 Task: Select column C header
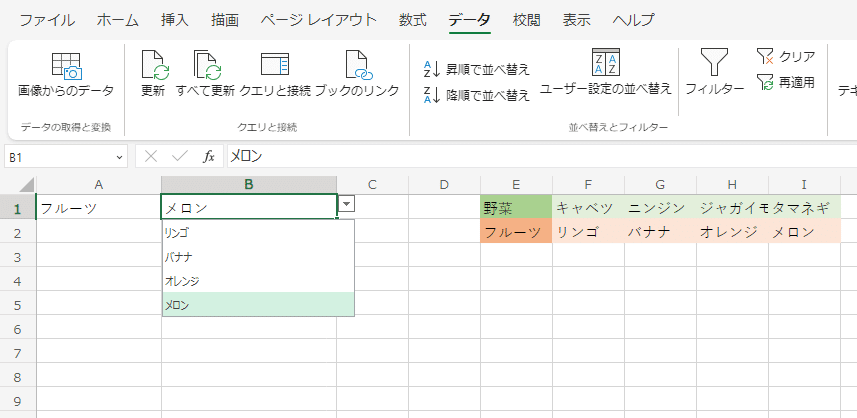372,185
